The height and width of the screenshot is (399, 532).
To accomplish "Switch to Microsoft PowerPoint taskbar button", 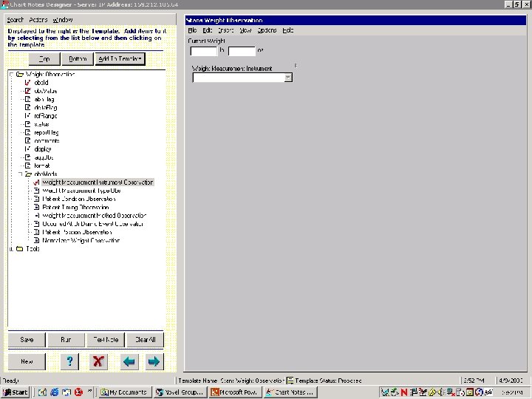I will 235,392.
